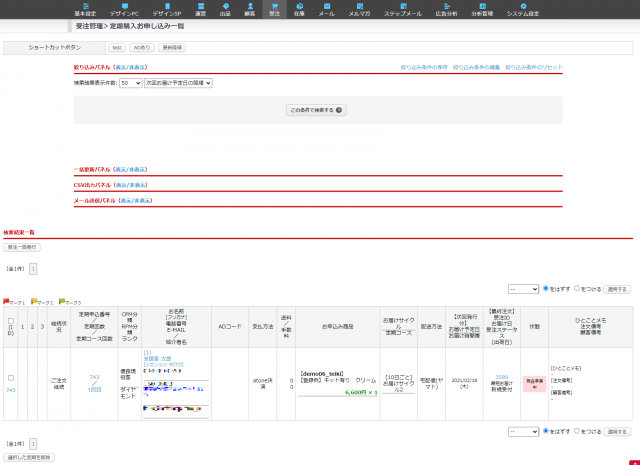Screen dimensions: 640x465
Task: Click the メール navigation icon
Action: pyautogui.click(x=326, y=9)
